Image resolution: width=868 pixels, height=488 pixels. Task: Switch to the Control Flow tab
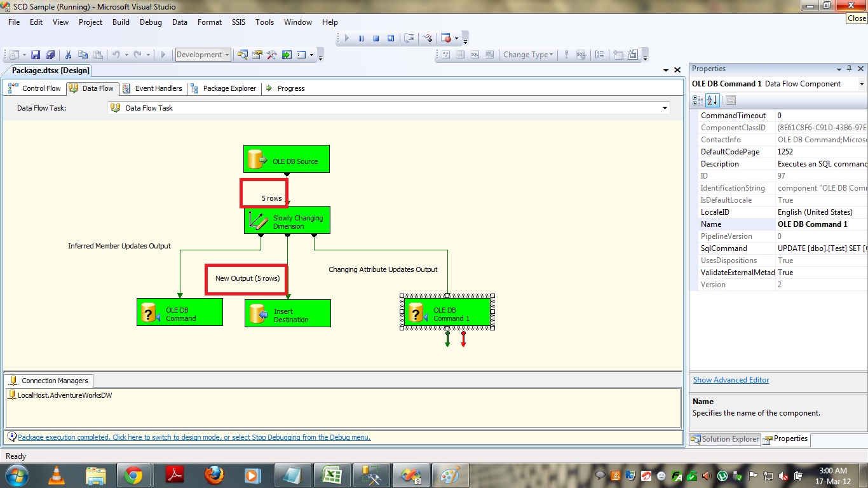pos(36,88)
